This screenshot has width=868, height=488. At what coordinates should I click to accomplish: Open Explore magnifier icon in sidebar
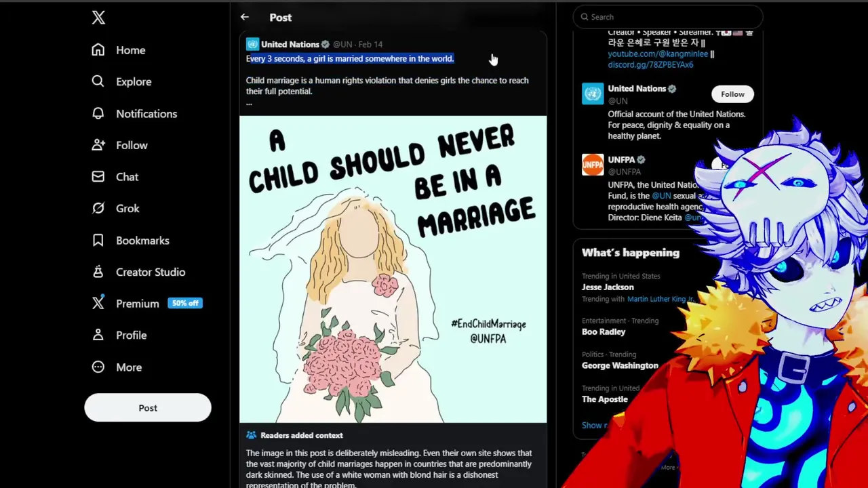tap(98, 81)
